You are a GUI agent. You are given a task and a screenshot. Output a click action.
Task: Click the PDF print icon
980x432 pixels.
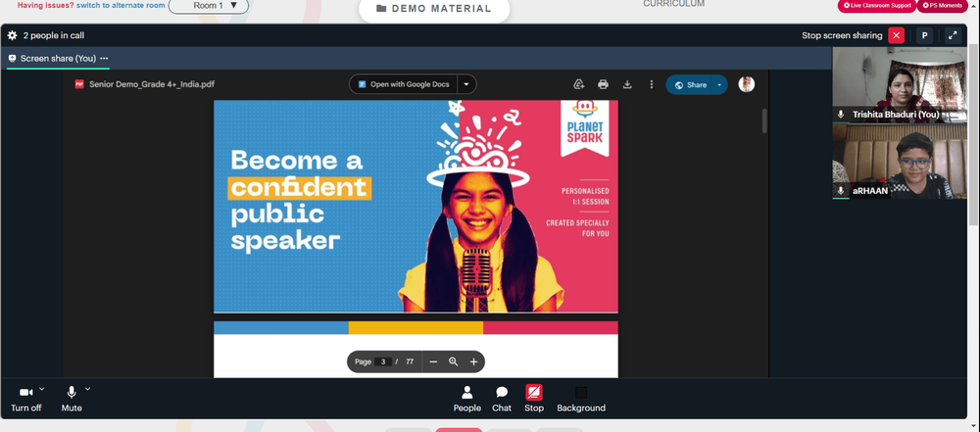(603, 84)
